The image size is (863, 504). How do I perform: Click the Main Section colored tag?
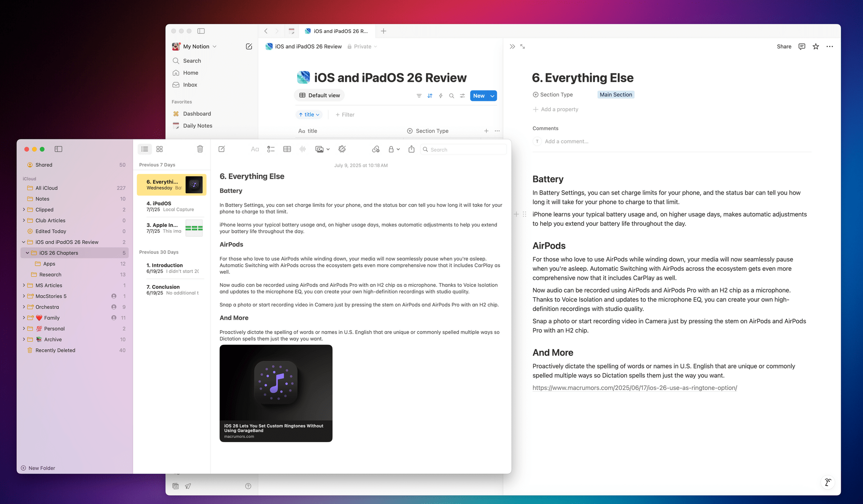pos(616,95)
